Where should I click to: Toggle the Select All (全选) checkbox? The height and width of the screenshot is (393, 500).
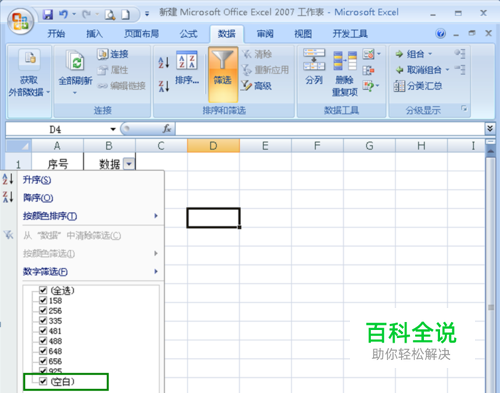coord(43,290)
